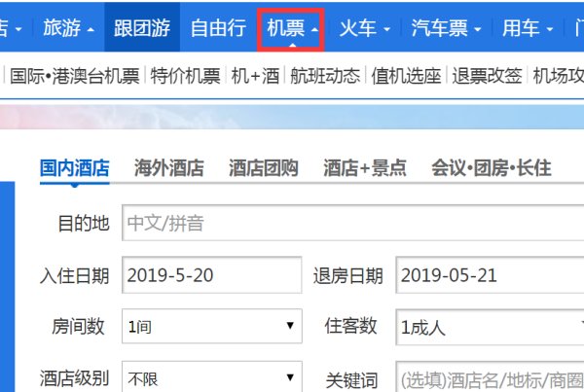Switch to the 海外酒店 tab
Screen dimensions: 584x392
(169, 168)
